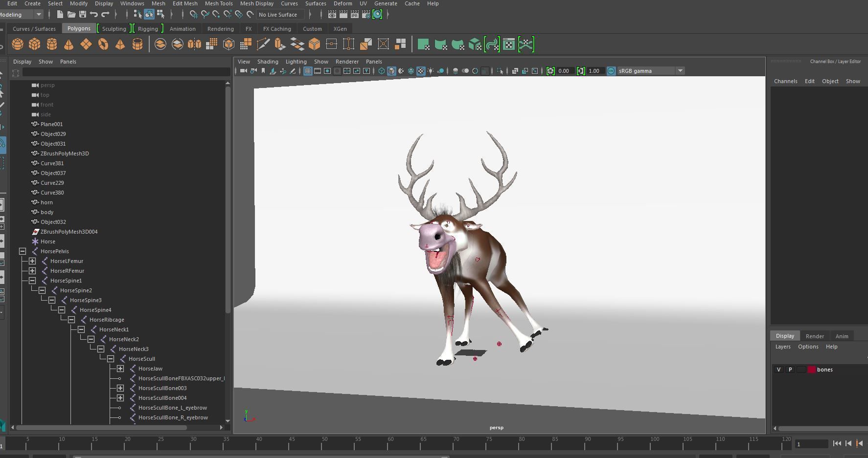Click the Select by hierarchy icon
This screenshot has height=458, width=868.
click(137, 15)
